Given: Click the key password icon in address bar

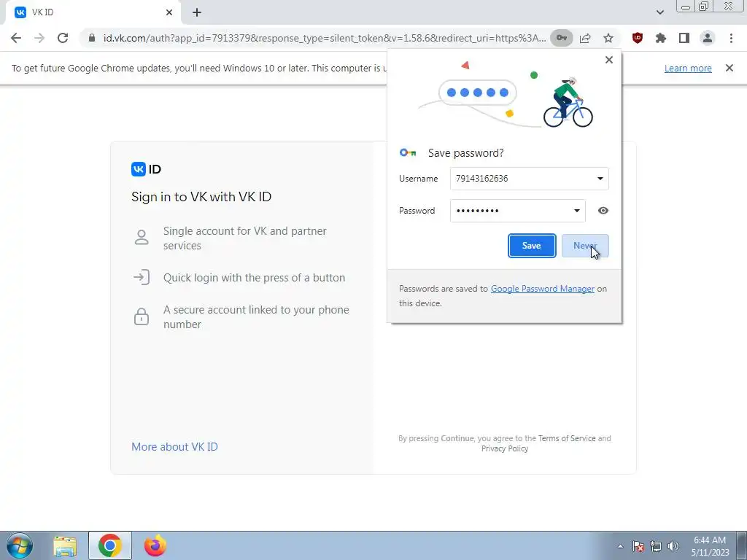Looking at the screenshot, I should [561, 38].
